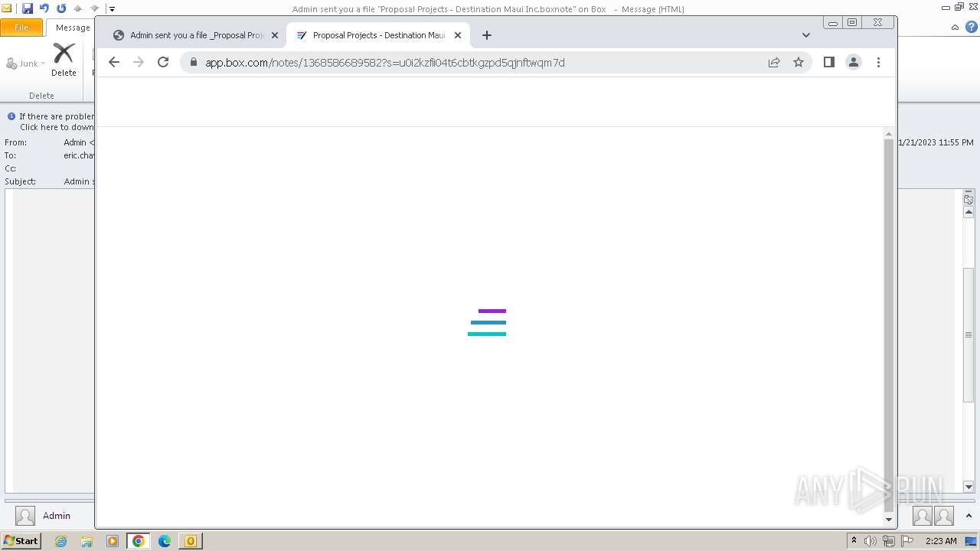Click the lock icon in address bar
Screen dimensions: 980x551
pos(194,62)
